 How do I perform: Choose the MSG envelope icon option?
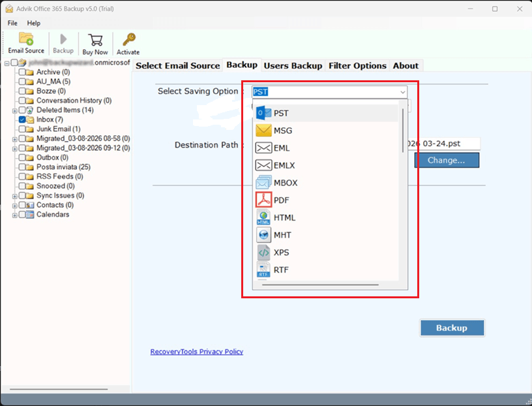tap(263, 131)
